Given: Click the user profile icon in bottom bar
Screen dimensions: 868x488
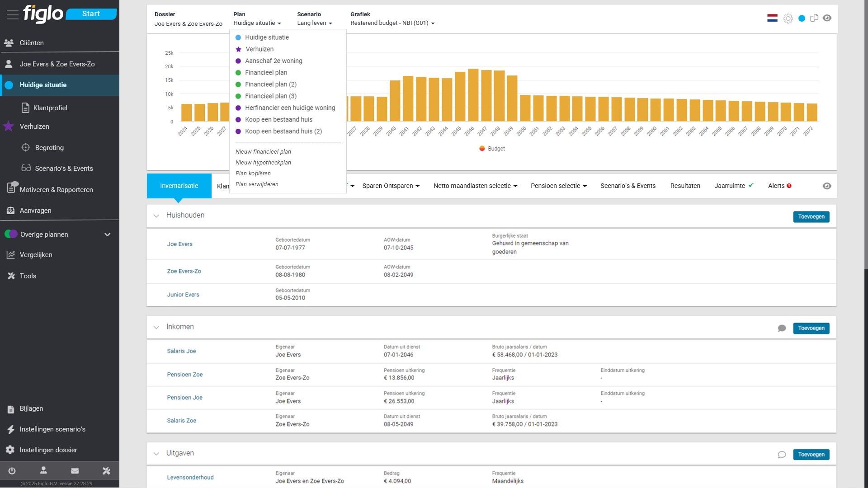Looking at the screenshot, I should [43, 471].
